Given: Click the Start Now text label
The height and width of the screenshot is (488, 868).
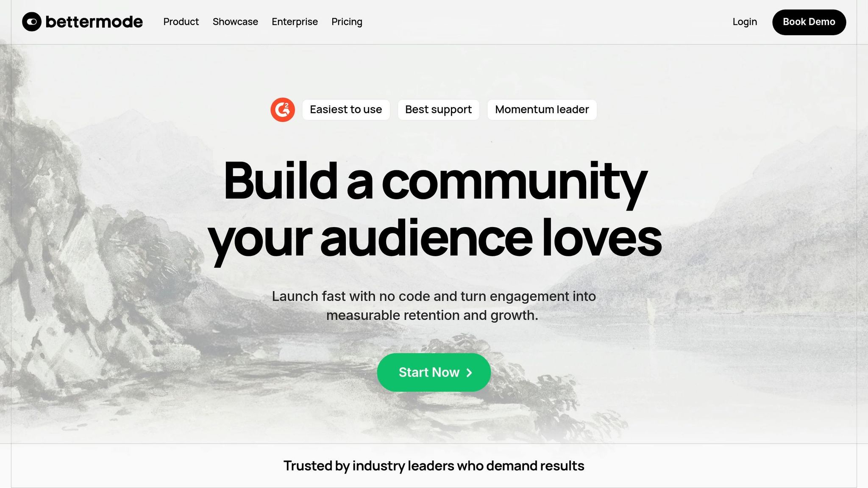Looking at the screenshot, I should pos(429,372).
